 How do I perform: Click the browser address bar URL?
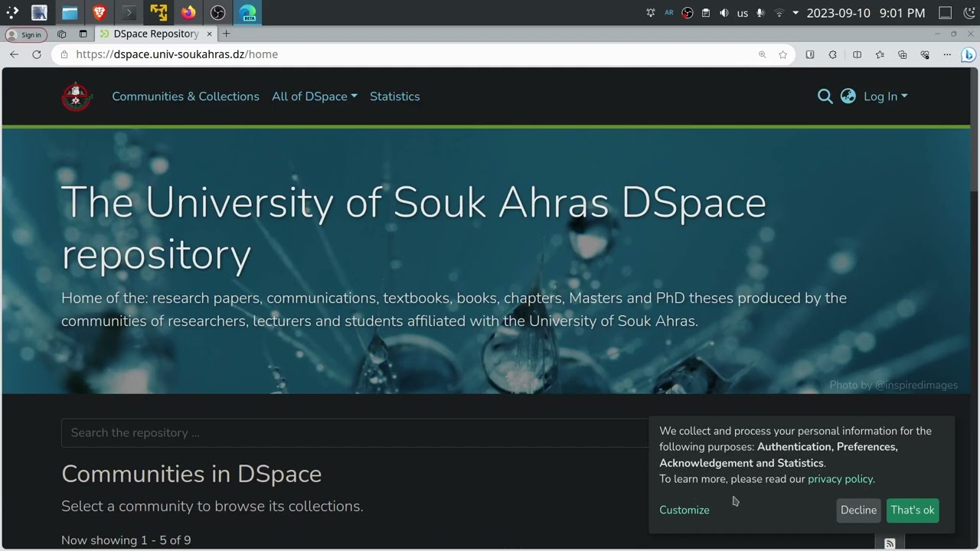177,54
